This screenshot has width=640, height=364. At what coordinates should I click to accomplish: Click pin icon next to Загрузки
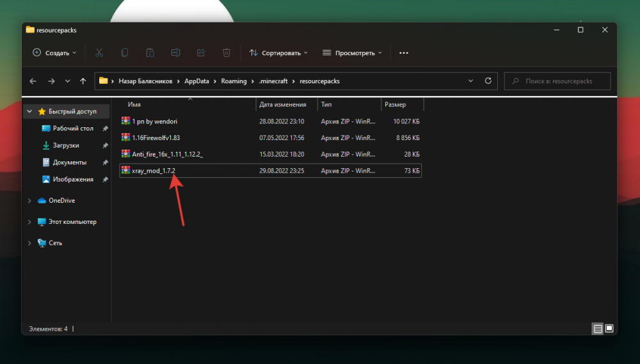tap(106, 146)
